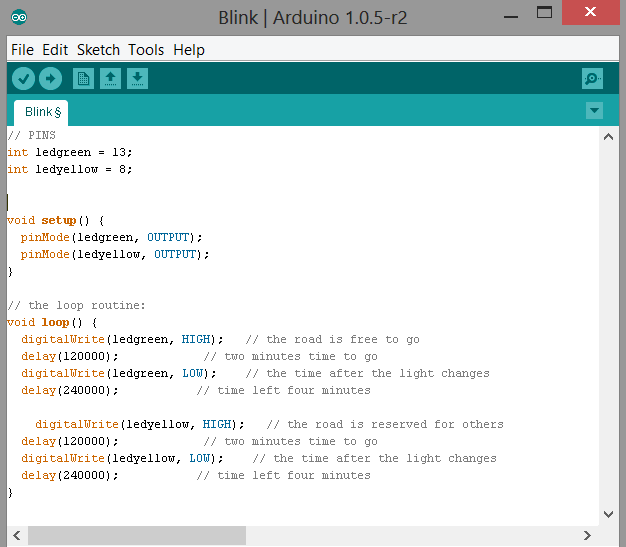Image resolution: width=626 pixels, height=547 pixels.
Task: Click the closing brace of setup function
Action: [10, 272]
